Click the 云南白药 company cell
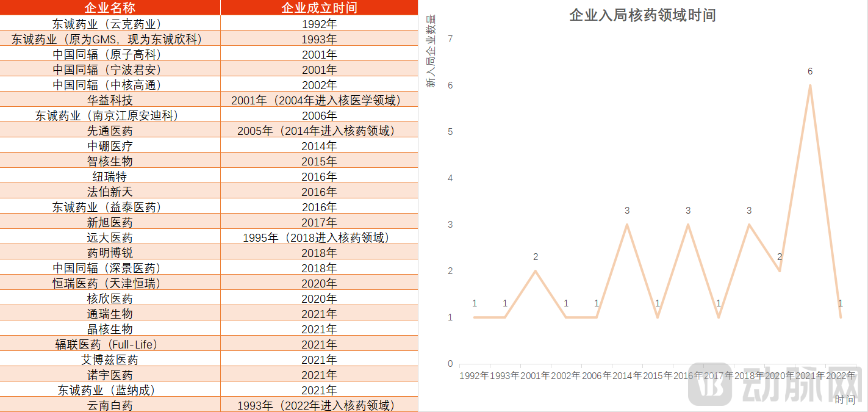 (x=110, y=405)
